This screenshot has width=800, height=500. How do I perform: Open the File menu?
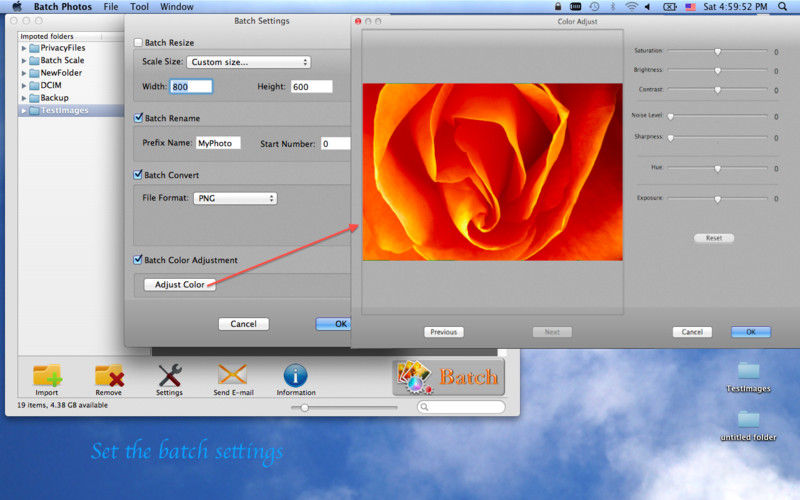click(x=111, y=7)
